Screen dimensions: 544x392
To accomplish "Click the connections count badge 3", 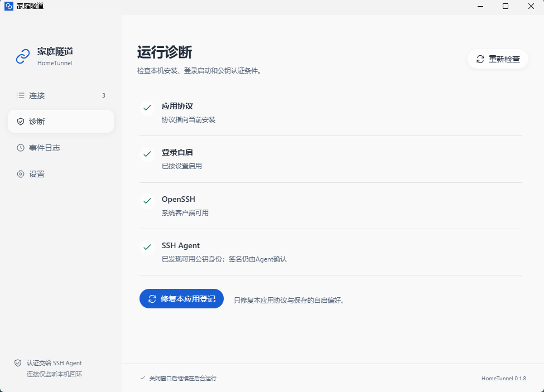I will tap(103, 95).
